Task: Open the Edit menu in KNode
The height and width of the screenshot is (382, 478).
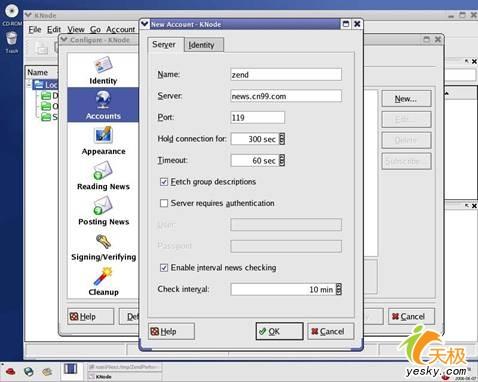Action: (54, 30)
